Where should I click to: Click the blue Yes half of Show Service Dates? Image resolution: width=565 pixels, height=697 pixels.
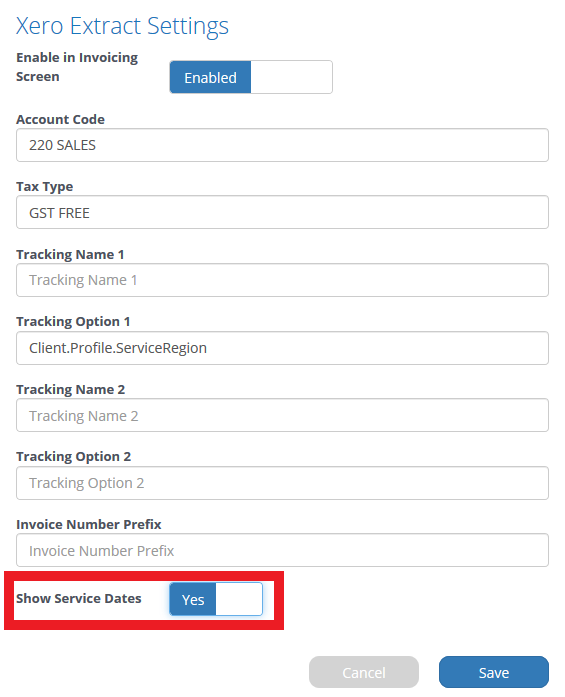[193, 599]
